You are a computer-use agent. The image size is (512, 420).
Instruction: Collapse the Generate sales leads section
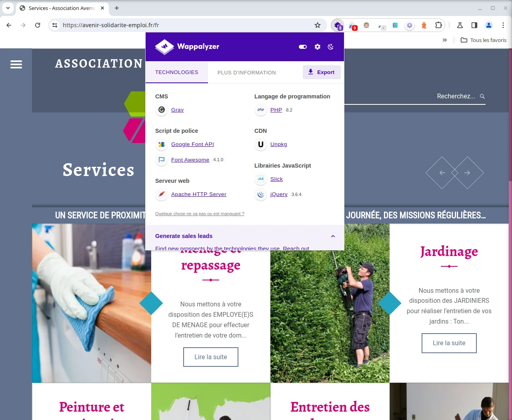(x=333, y=236)
